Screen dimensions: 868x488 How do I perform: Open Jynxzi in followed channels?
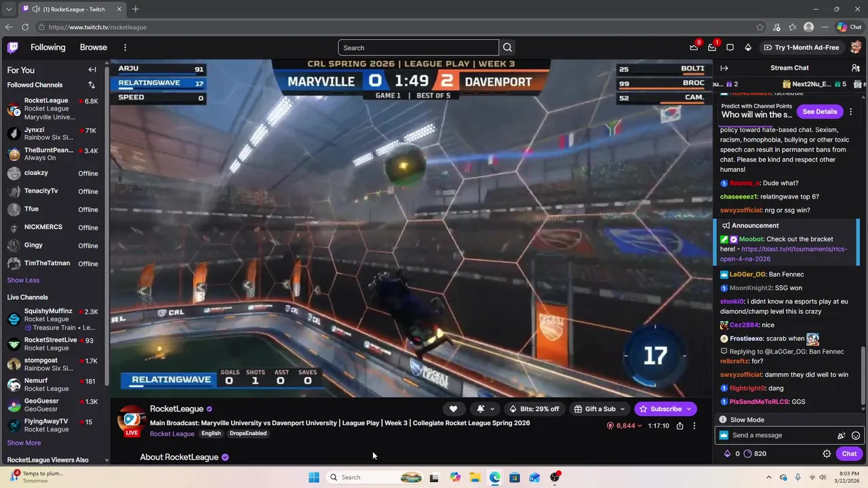[53, 134]
